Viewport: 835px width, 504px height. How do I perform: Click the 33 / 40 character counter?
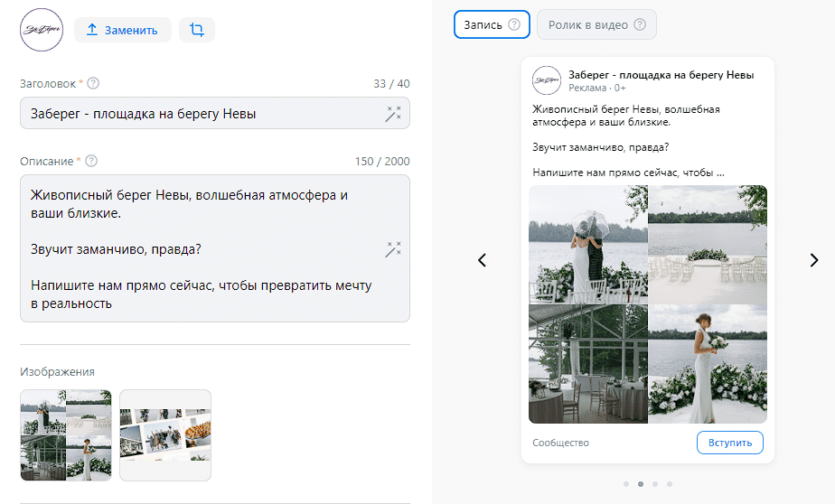[391, 84]
